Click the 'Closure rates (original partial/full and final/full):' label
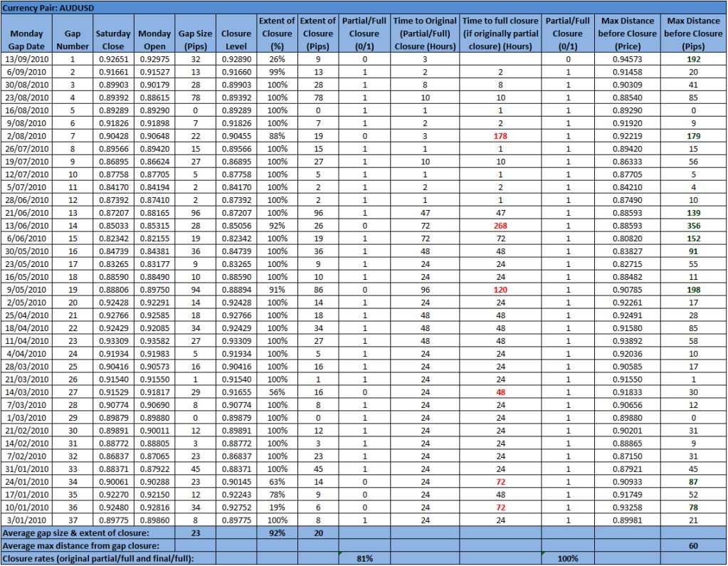 98,559
